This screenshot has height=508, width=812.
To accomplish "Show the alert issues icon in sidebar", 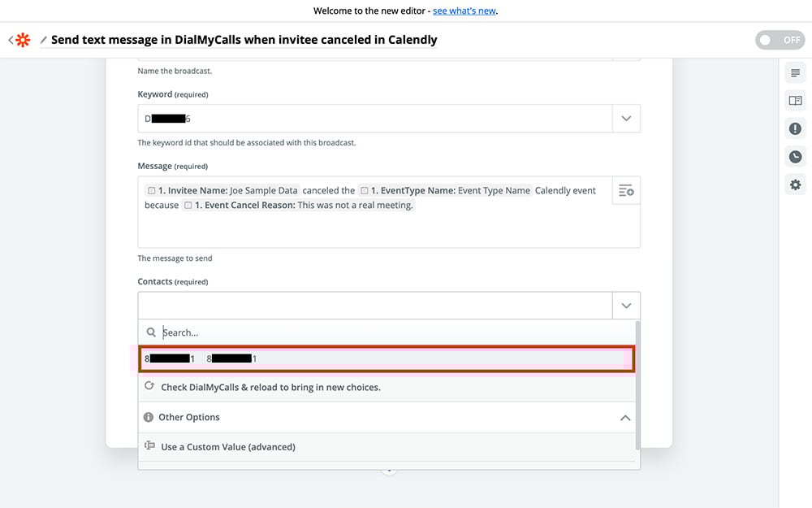I will coord(795,128).
